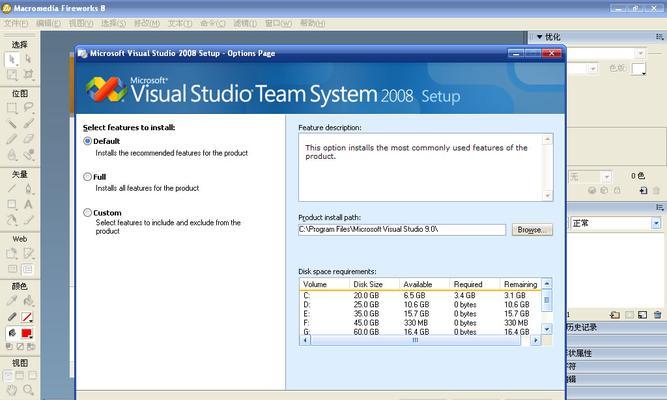
Task: Click the Show Slices and Hotspots icon
Action: tap(28, 269)
